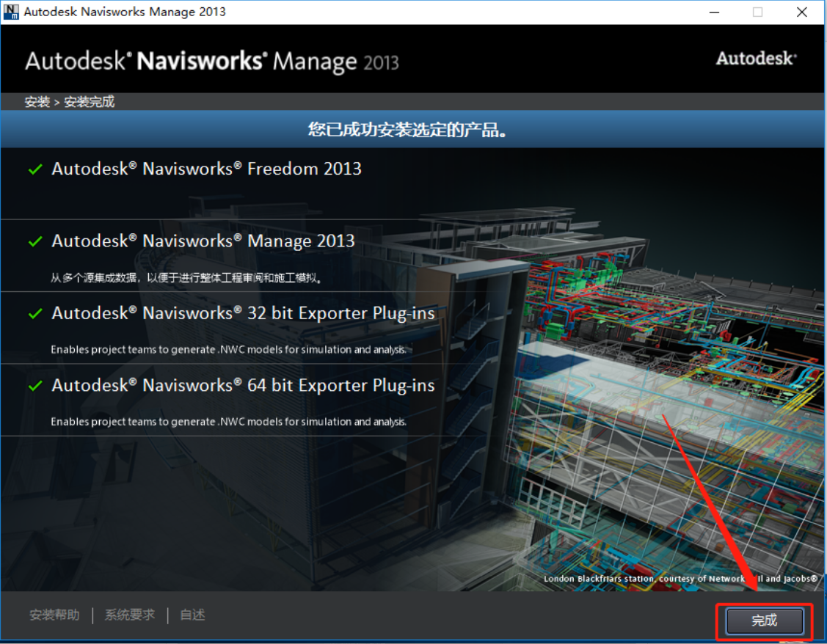
Task: Click the Autodesk logo in the header
Action: click(756, 59)
